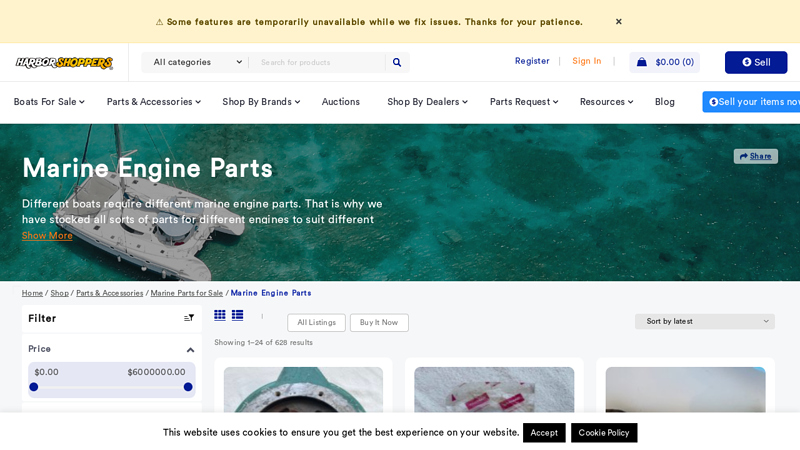Open the second product thumbnail
Viewport: 800px width, 450px height.
click(494, 389)
